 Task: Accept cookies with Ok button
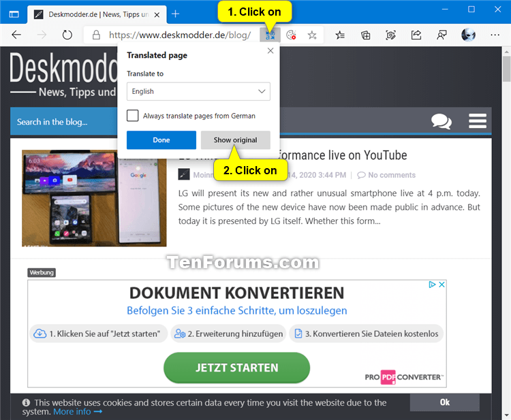pyautogui.click(x=444, y=402)
